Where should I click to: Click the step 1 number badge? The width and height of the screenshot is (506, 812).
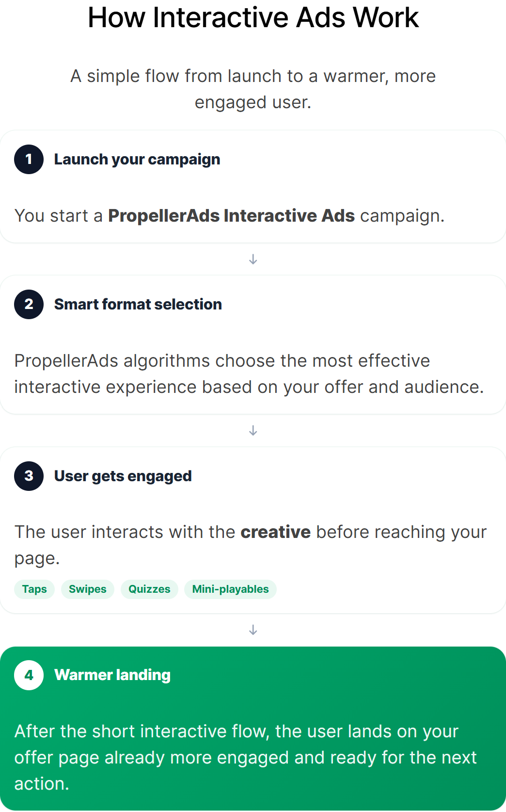29,159
